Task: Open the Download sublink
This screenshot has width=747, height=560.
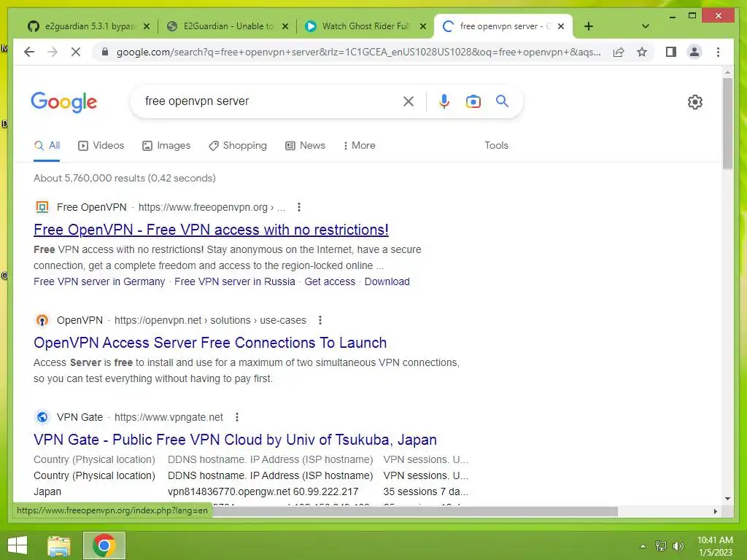Action: click(387, 281)
